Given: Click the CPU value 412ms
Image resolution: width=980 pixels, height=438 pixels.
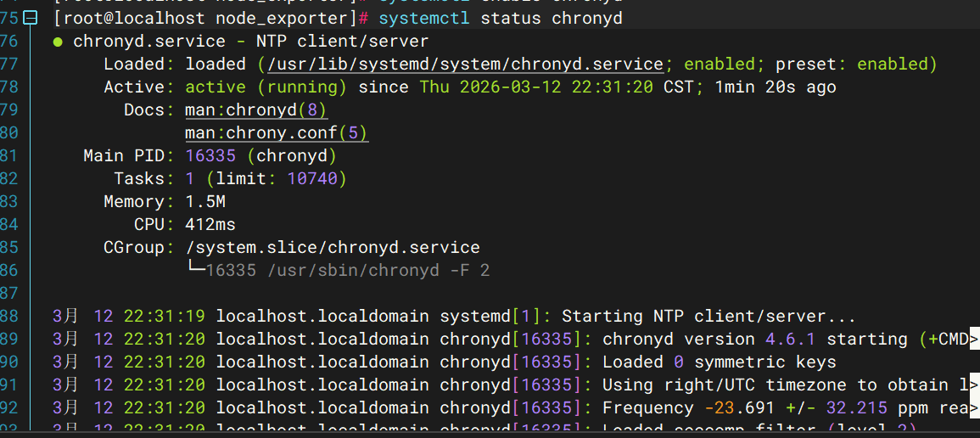Looking at the screenshot, I should pyautogui.click(x=210, y=224).
